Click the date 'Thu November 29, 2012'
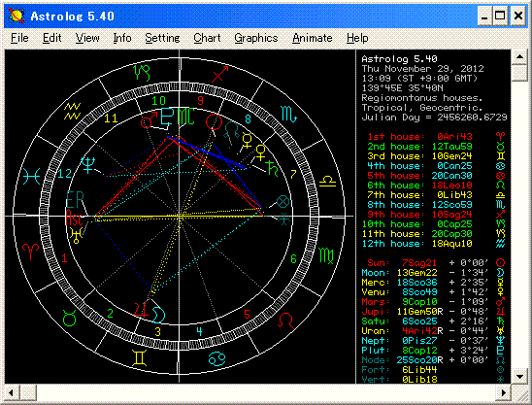This screenshot has height=405, width=532. pos(422,69)
